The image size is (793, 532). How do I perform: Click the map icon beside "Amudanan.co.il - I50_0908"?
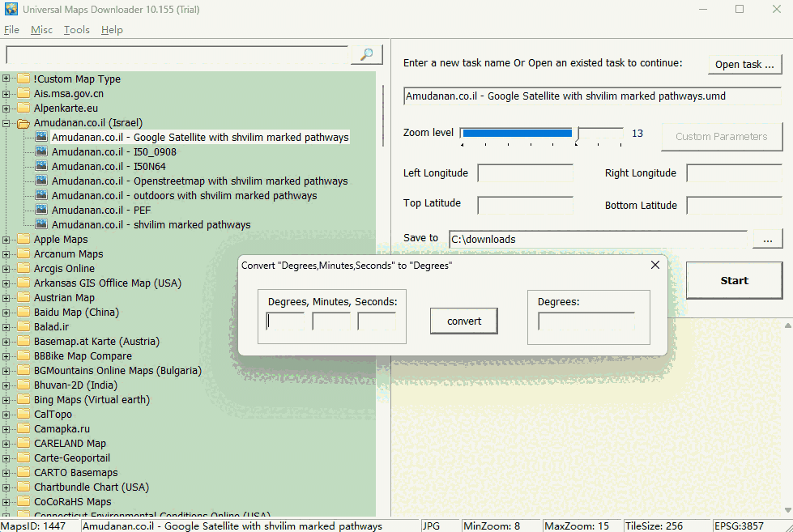coord(41,151)
